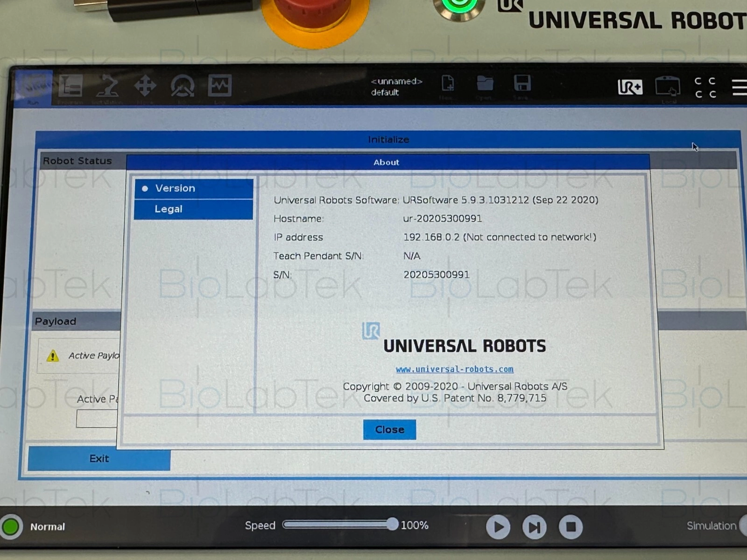Start program with Play button
Viewport: 747px width, 560px height.
(498, 527)
